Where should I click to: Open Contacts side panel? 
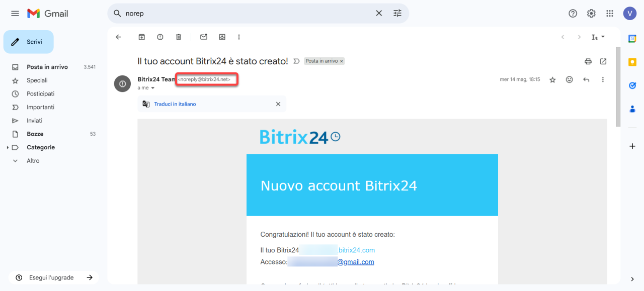(x=632, y=109)
